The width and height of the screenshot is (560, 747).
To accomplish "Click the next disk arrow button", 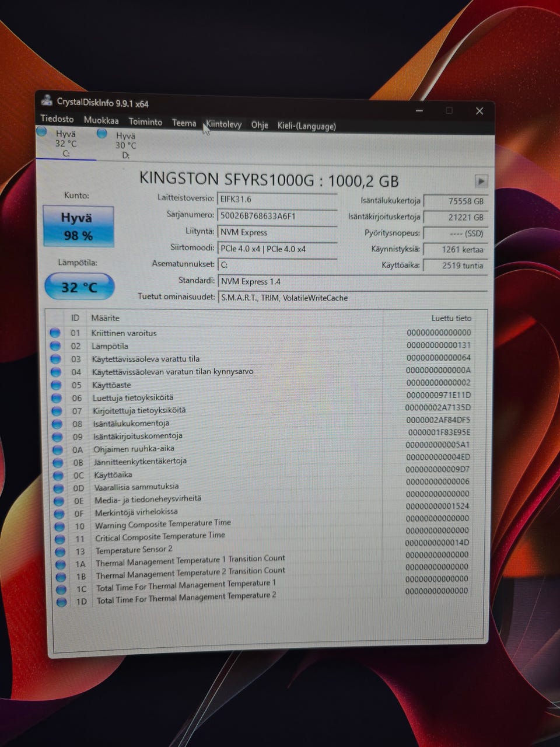I will [x=481, y=181].
